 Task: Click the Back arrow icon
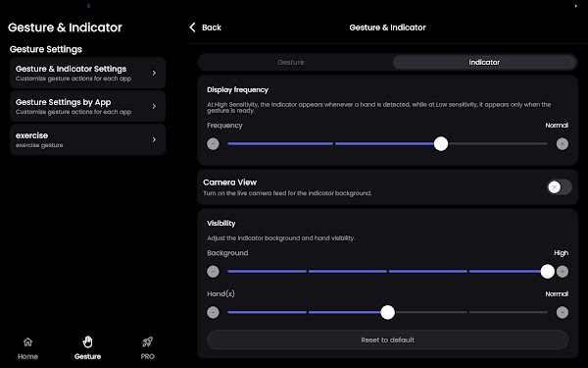(x=192, y=27)
